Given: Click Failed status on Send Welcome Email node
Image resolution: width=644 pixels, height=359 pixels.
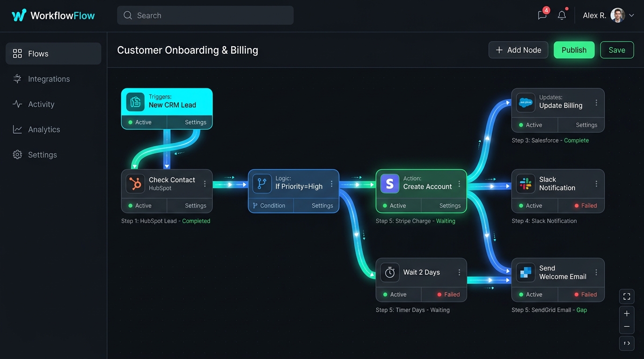Looking at the screenshot, I should [x=585, y=294].
